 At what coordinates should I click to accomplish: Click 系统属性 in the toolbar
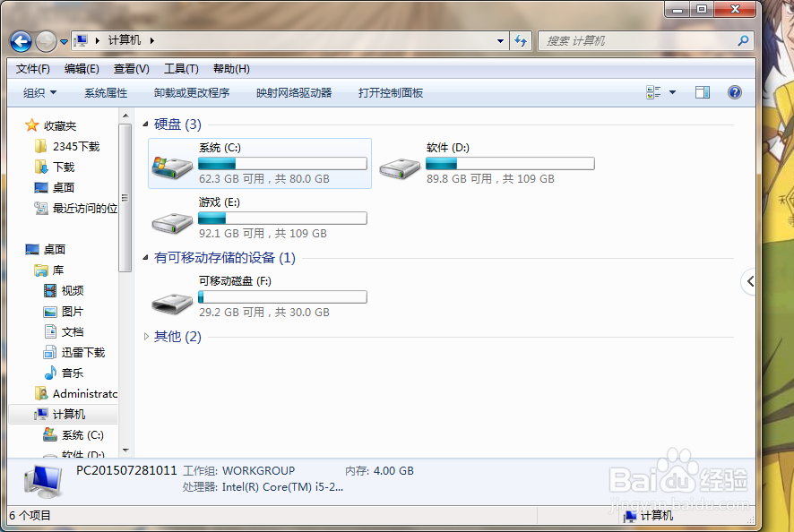click(106, 92)
